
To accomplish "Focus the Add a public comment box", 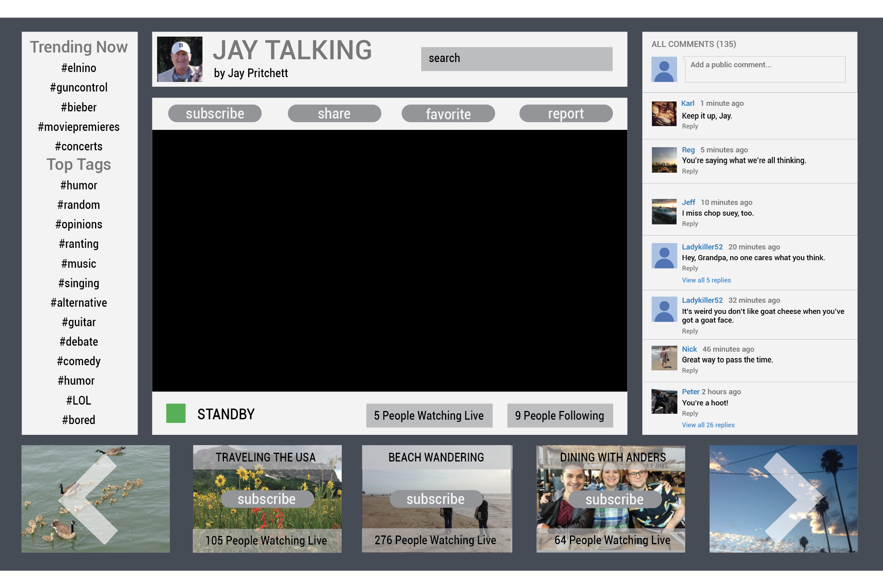I will pyautogui.click(x=765, y=69).
